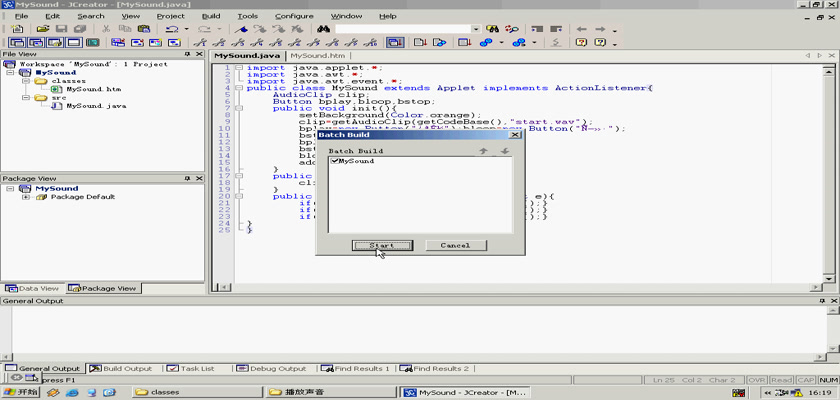Open the Undo history dropdown arrow
This screenshot has height=400, width=840.
tap(186, 29)
